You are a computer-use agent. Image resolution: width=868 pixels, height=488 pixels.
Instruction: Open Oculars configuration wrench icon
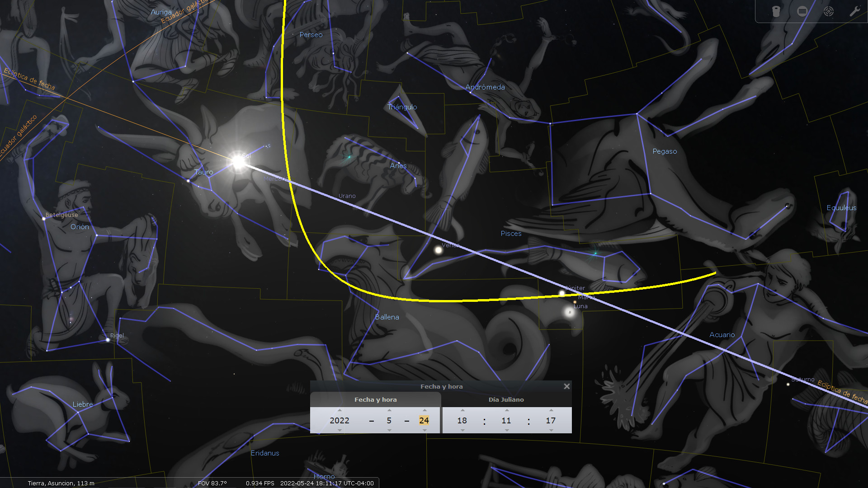click(x=854, y=11)
